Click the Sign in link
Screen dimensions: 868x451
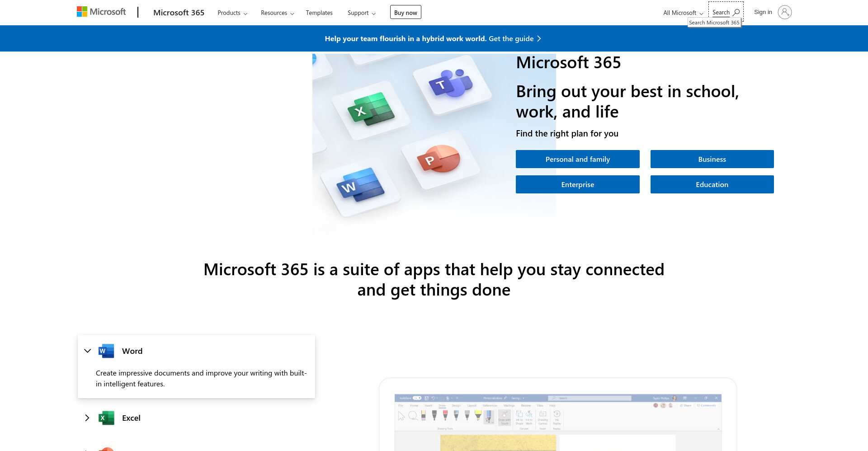(763, 12)
